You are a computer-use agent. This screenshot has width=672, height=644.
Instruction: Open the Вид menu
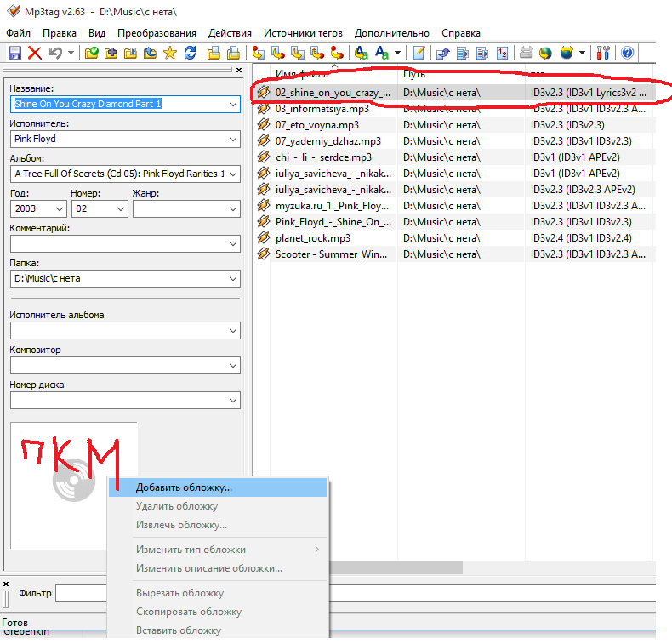click(97, 33)
